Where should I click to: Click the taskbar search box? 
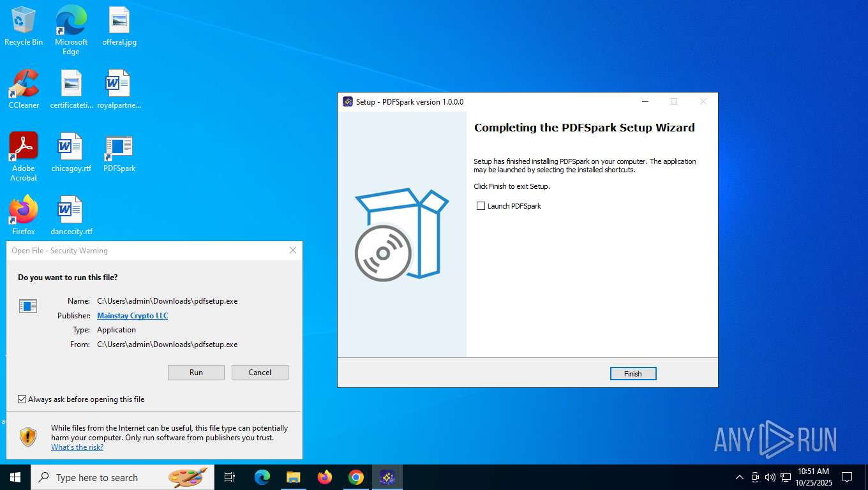click(123, 477)
